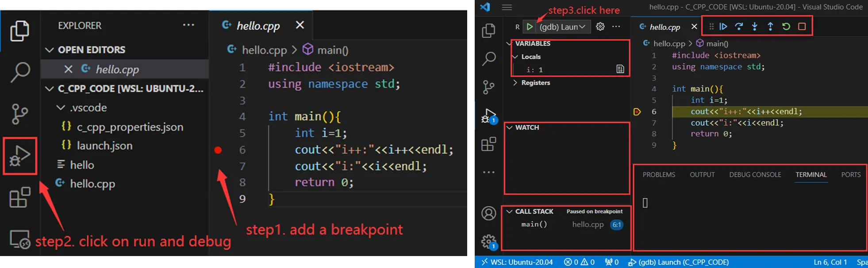Restart the debug session
Screen dimensions: 868x268
(x=786, y=27)
